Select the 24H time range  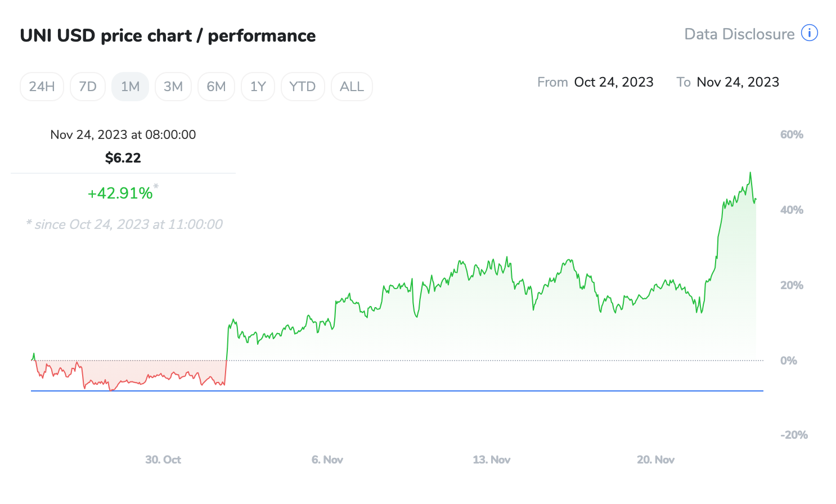click(42, 86)
